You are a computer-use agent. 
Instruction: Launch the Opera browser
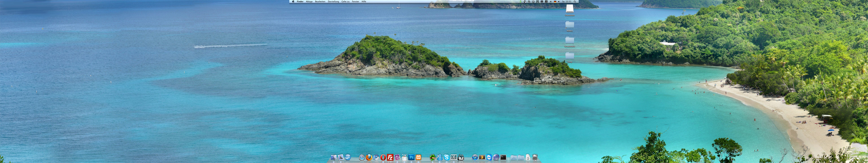383,157
